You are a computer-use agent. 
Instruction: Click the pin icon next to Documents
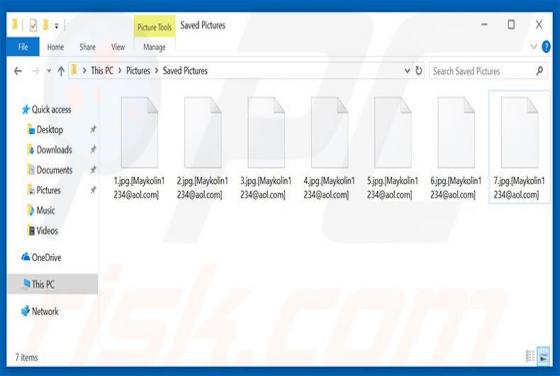point(93,170)
